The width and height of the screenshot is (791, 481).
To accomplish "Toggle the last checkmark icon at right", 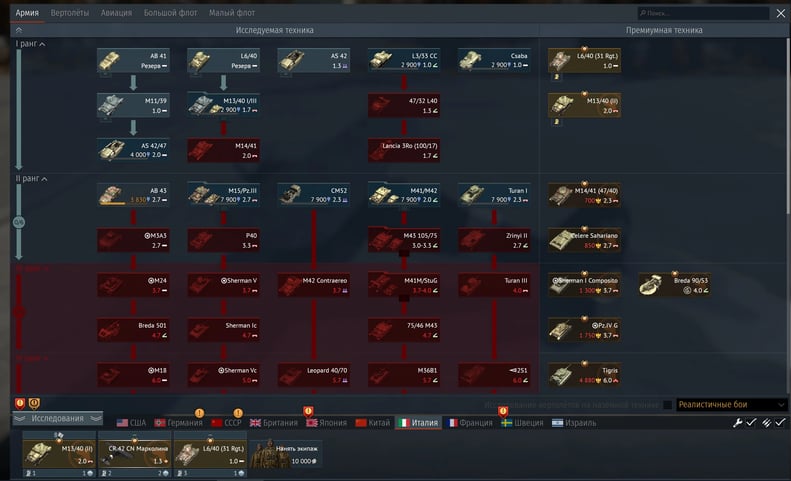I will click(780, 423).
